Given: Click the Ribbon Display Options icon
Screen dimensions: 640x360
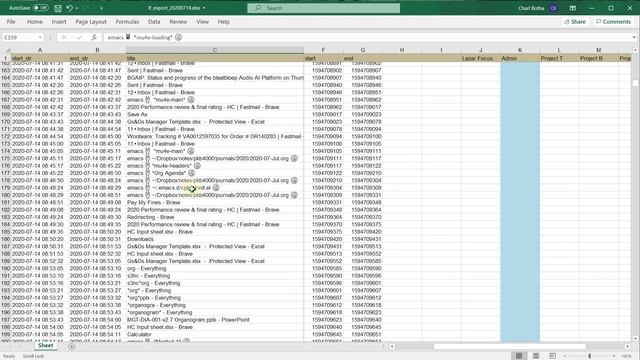Looking at the screenshot, I should 573,8.
